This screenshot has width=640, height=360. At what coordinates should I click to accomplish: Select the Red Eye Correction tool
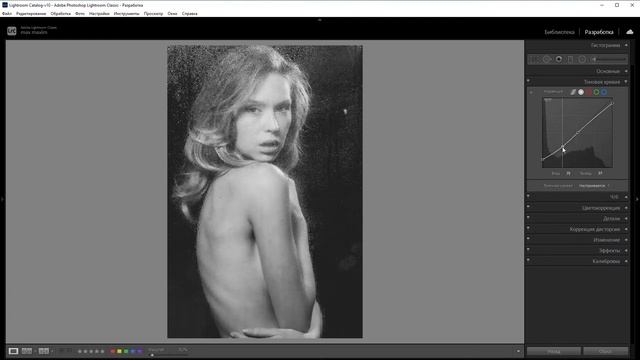coord(558,59)
